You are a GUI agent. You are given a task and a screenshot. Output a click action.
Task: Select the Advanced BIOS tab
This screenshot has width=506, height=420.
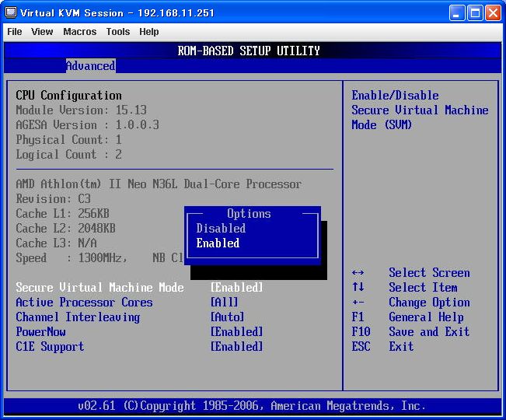point(91,66)
